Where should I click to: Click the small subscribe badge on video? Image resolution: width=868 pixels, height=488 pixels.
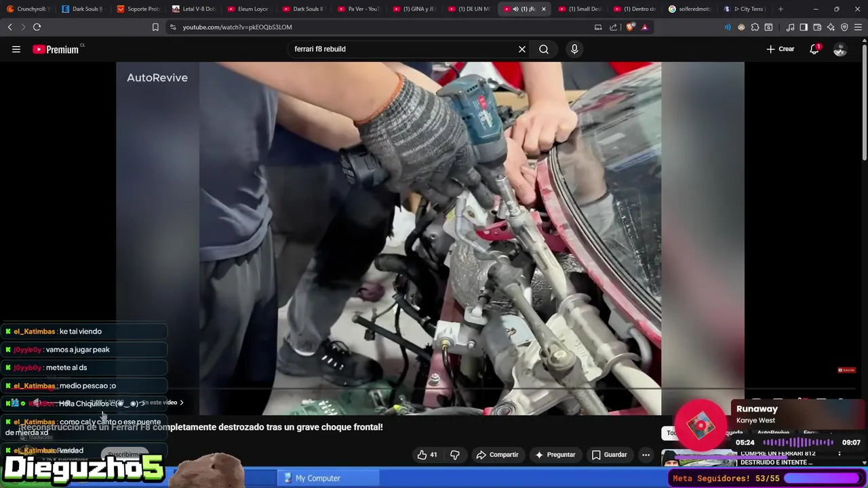pyautogui.click(x=846, y=370)
